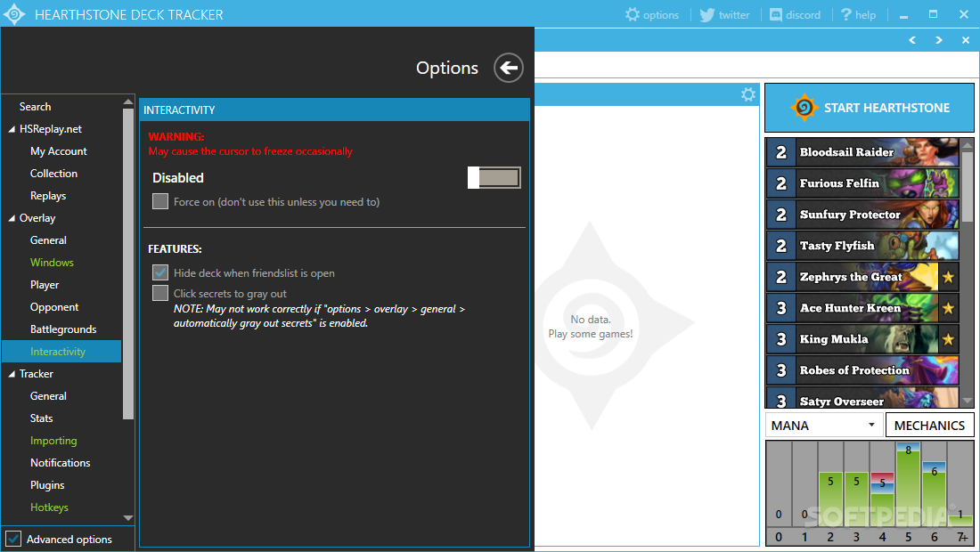Open My Account settings

pyautogui.click(x=58, y=151)
